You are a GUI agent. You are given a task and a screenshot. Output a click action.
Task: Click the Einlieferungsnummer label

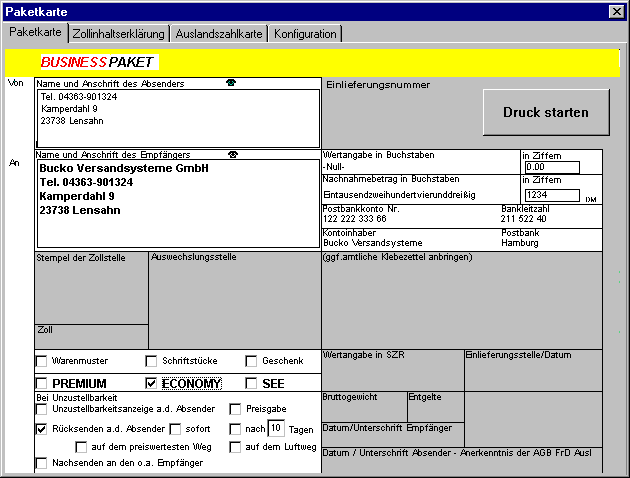pyautogui.click(x=378, y=85)
